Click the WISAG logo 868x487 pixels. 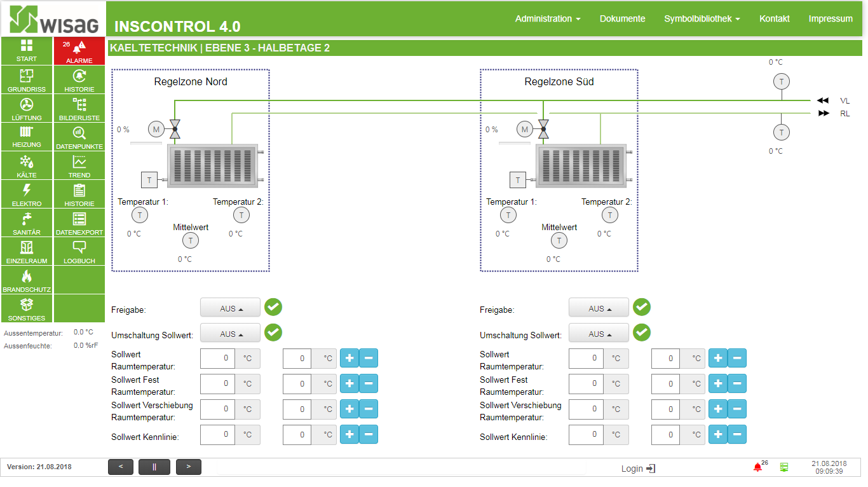[54, 19]
